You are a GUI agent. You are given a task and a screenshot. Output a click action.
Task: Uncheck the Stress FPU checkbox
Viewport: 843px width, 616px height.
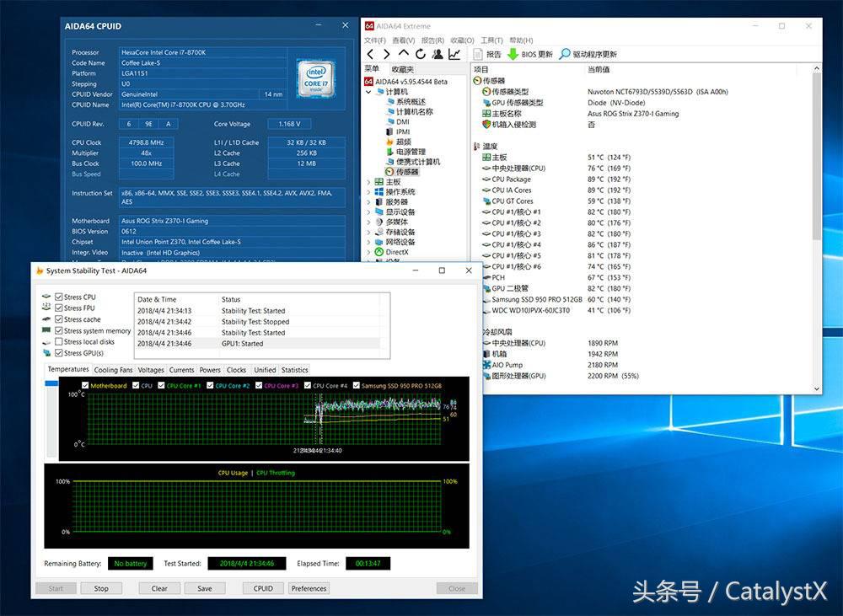click(x=59, y=308)
